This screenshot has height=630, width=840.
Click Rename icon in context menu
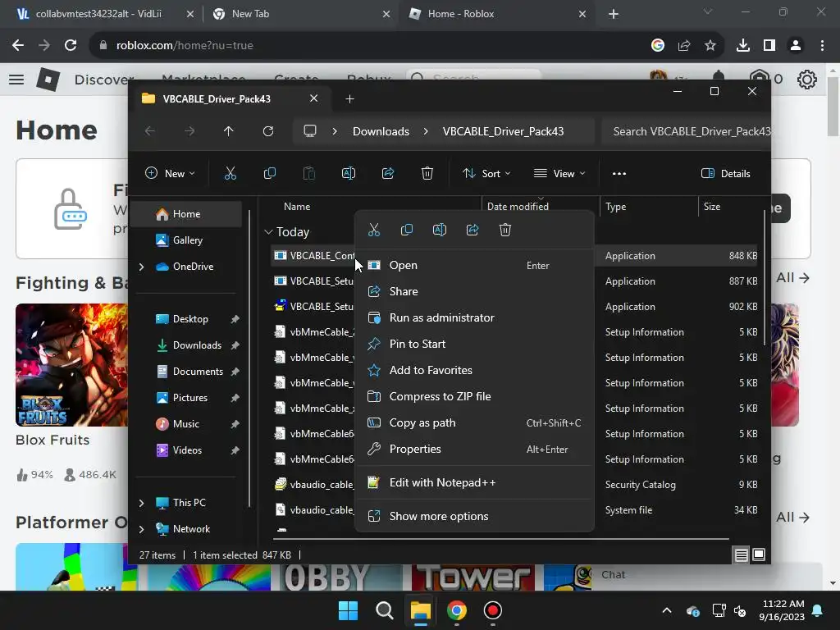(440, 230)
